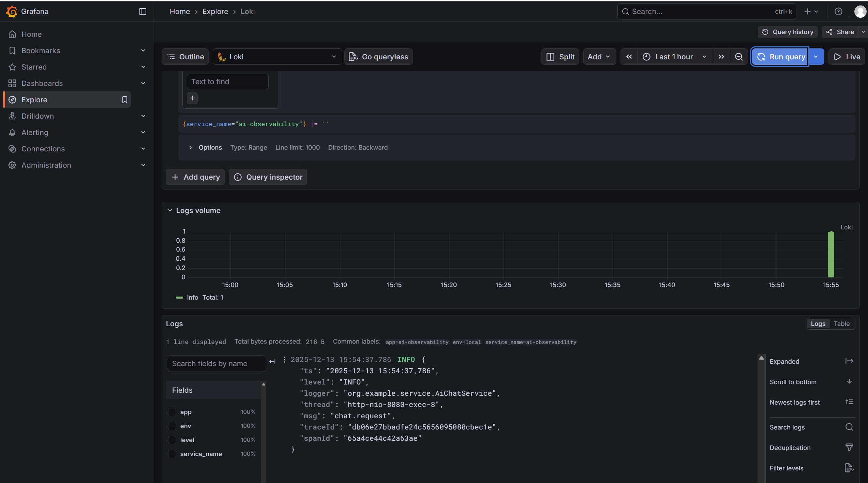Screen dimensions: 868x483
Task: Open Dashboards in the side menu
Action: (x=42, y=84)
